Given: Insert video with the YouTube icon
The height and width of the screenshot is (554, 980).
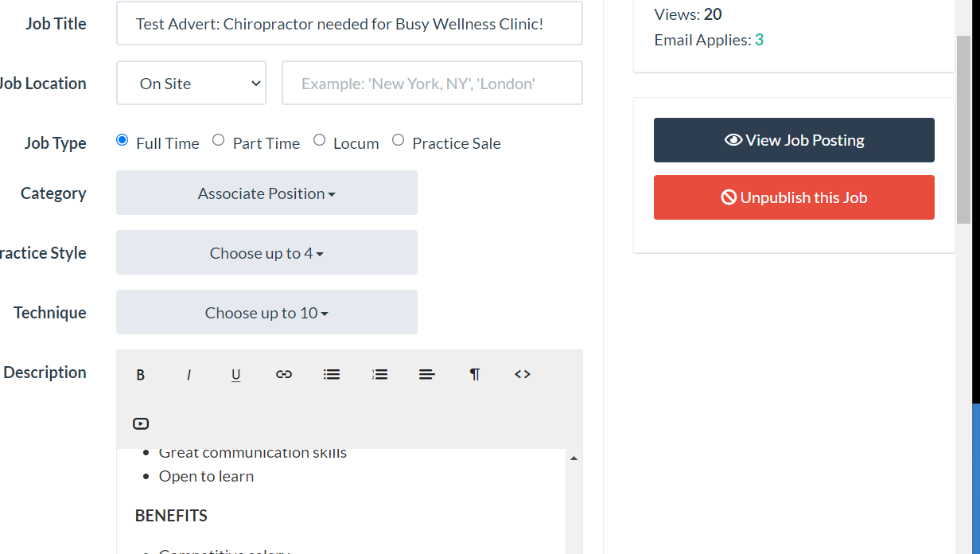Looking at the screenshot, I should (x=141, y=423).
